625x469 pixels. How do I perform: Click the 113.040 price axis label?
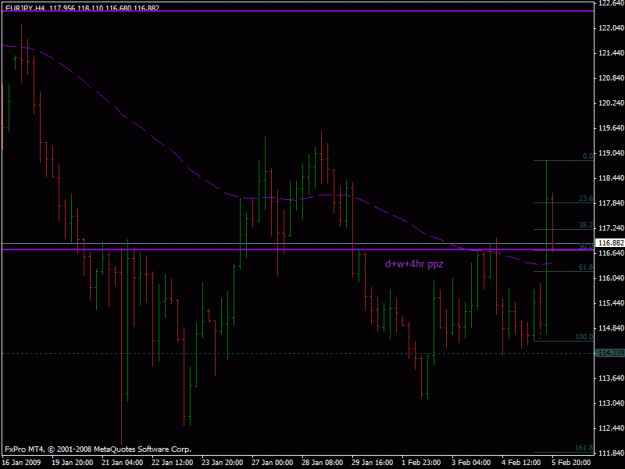tap(611, 403)
